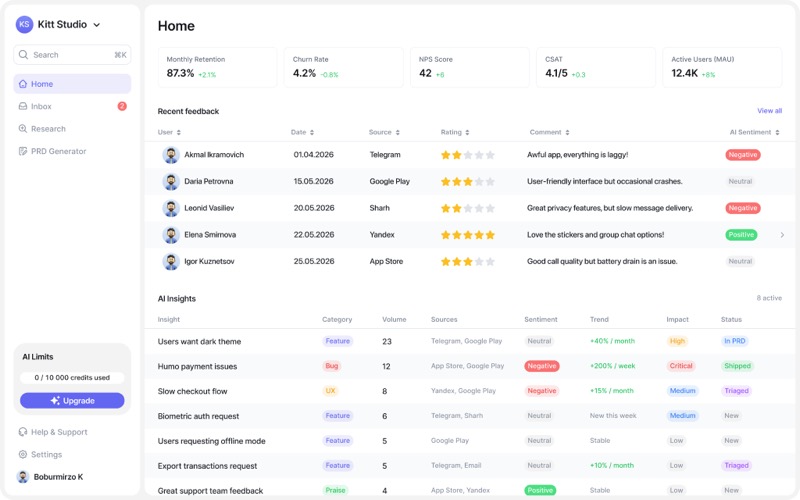Sort feedback by Rating column arrows

(467, 132)
